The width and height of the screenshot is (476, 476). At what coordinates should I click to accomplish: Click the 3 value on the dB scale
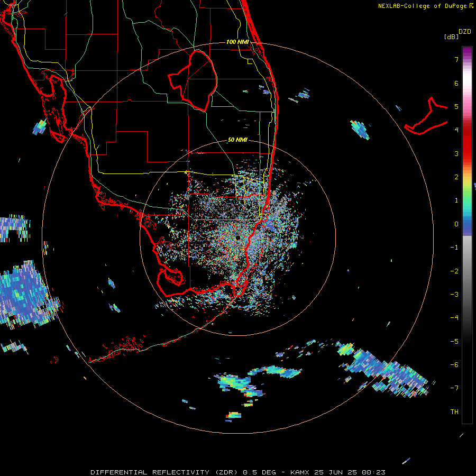(456, 153)
